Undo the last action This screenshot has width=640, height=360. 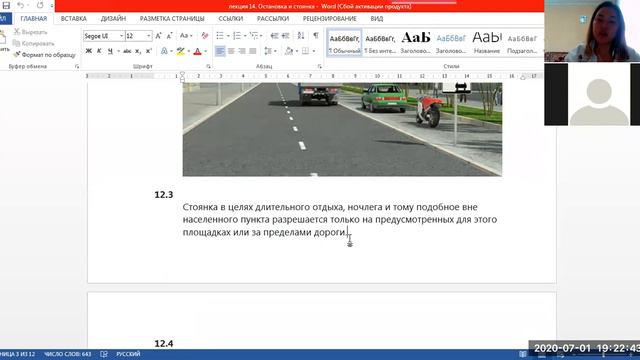point(20,5)
